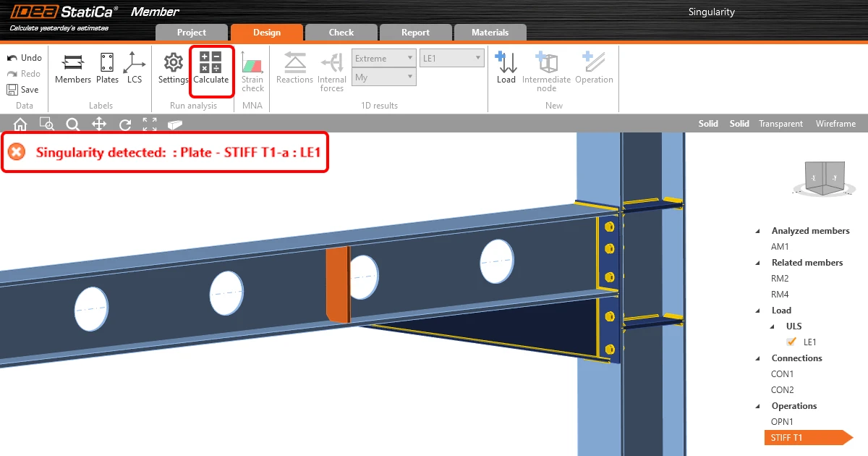The width and height of the screenshot is (868, 456).
Task: Open the Extreme dropdown
Action: pos(384,59)
